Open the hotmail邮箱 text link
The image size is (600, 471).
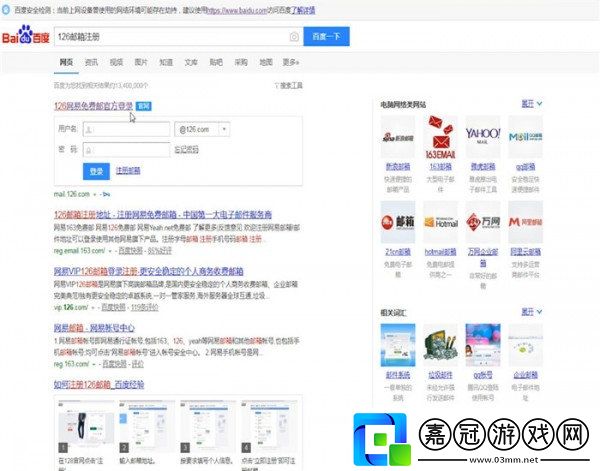(x=440, y=252)
